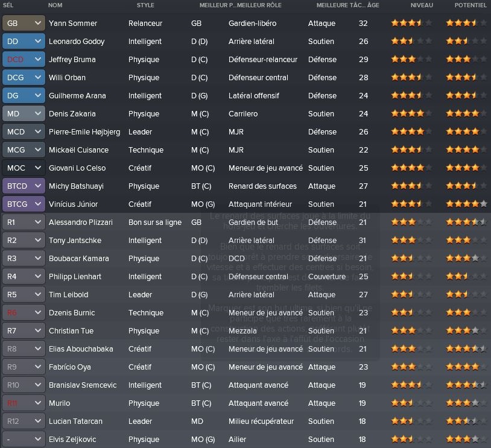
Task: Open Denis Zakaria's player page
Action: pos(72,113)
